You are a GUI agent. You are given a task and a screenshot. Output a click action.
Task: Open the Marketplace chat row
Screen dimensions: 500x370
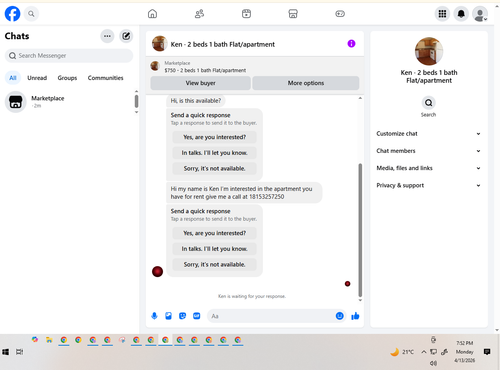[68, 102]
